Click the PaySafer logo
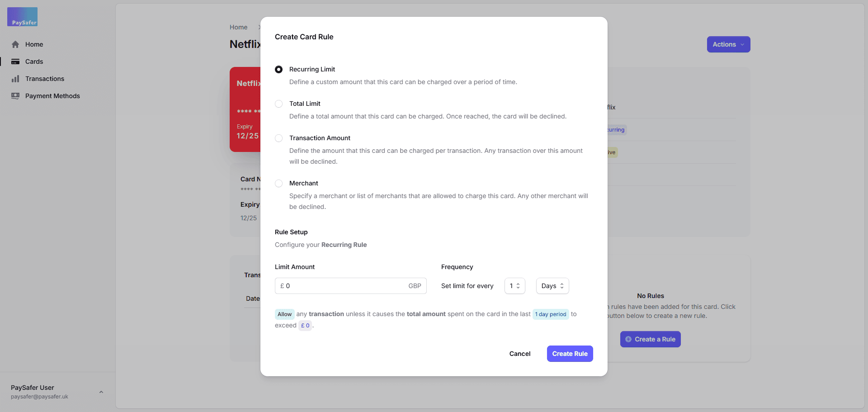The image size is (868, 412). click(x=22, y=17)
